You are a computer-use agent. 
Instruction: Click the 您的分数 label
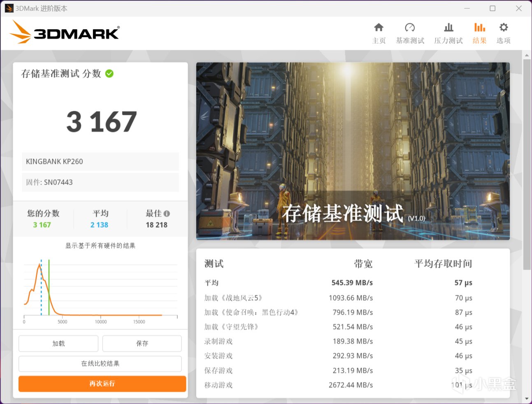tap(43, 213)
